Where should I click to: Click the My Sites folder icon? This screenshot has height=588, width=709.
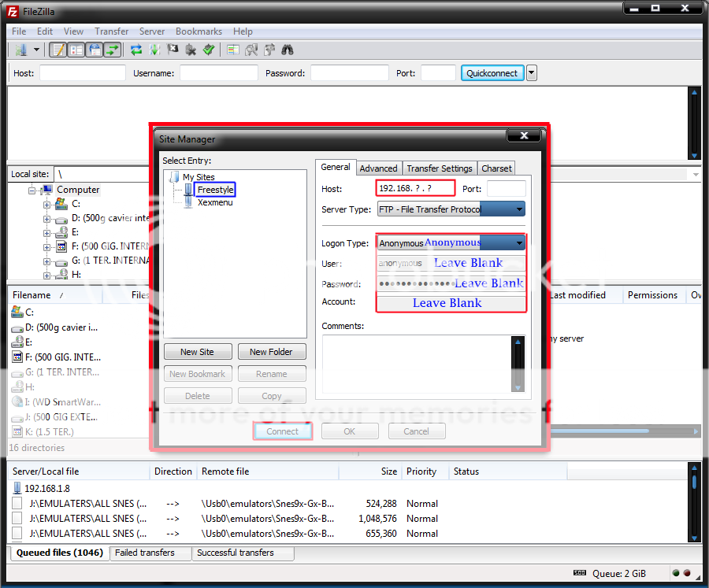174,177
